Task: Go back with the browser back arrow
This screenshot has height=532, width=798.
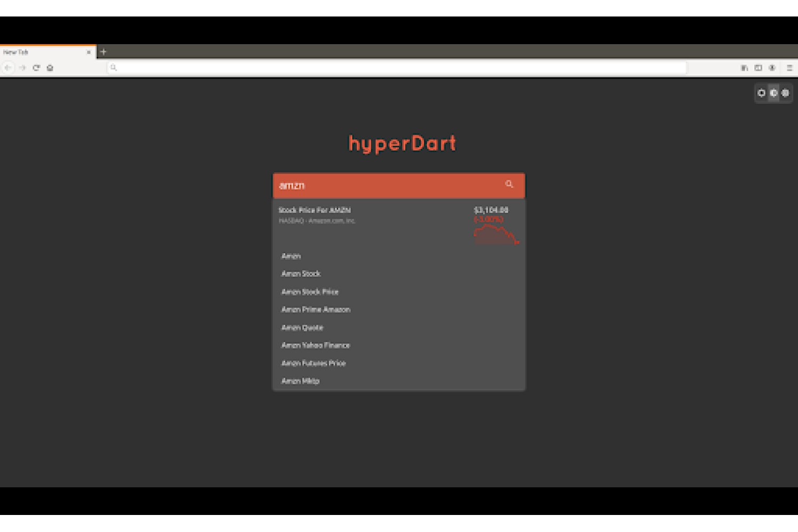Action: [x=8, y=68]
